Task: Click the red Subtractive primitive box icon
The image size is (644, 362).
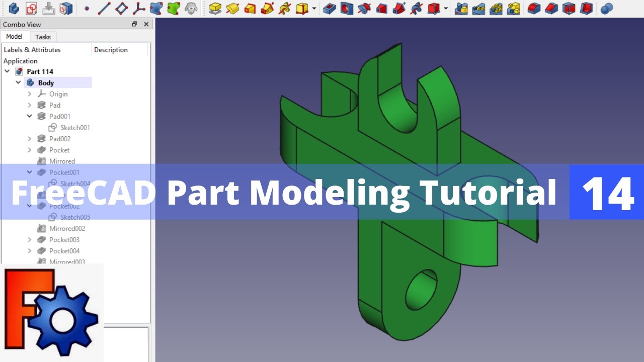Action: coord(434,8)
